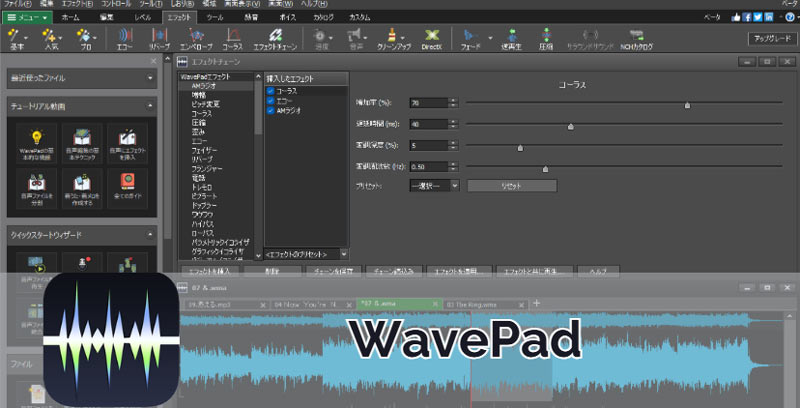This screenshot has height=408, width=800.
Task: Click the アップグレード button
Action: click(772, 38)
